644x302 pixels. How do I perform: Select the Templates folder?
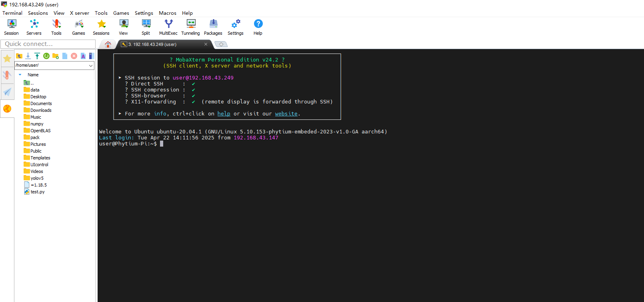point(37,158)
